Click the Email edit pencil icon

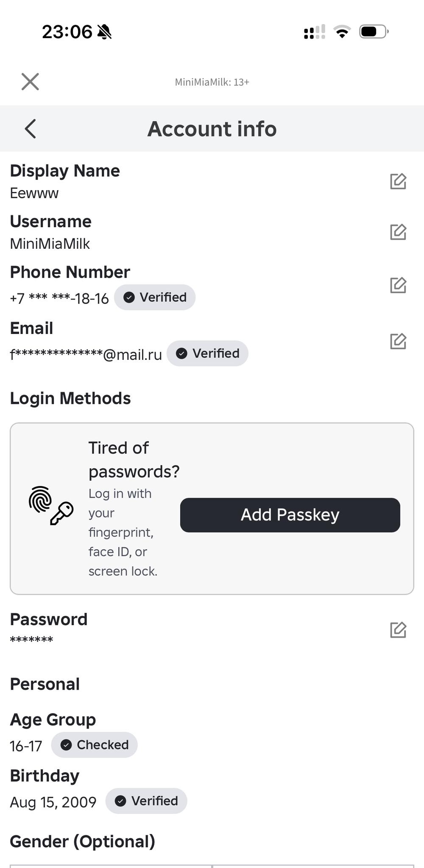point(398,341)
